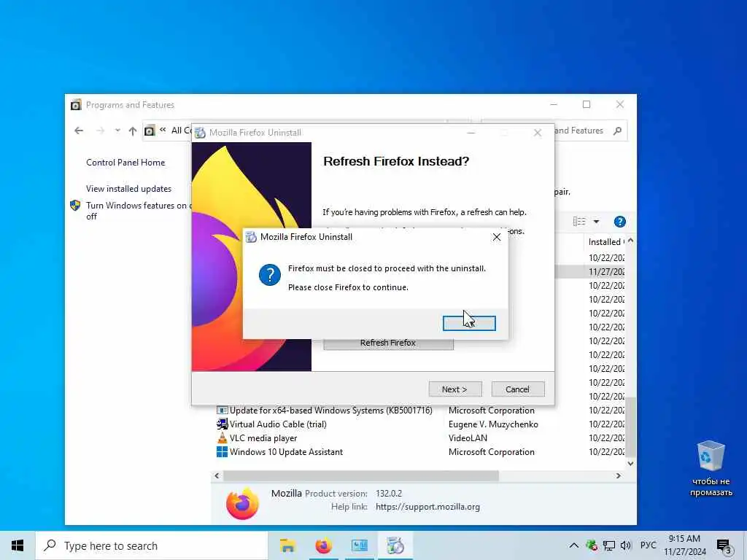Screen dimensions: 747x560
Task: Click the horizontal scrollbar thumb of the program list
Action: pyautogui.click(x=360, y=475)
